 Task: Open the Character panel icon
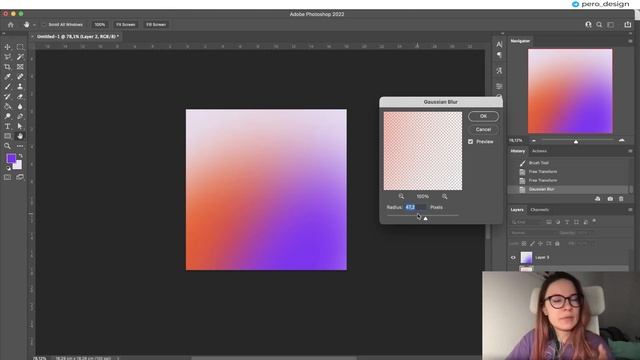point(499,44)
